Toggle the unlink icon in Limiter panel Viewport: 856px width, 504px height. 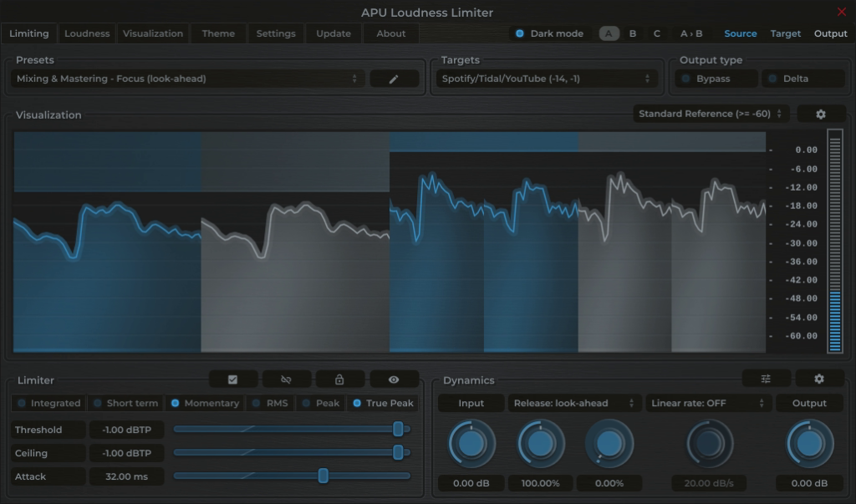coord(287,379)
